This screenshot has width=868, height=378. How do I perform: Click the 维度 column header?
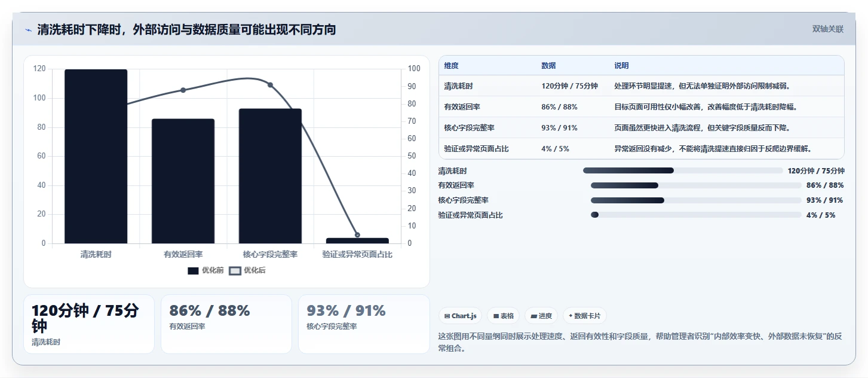(452, 66)
